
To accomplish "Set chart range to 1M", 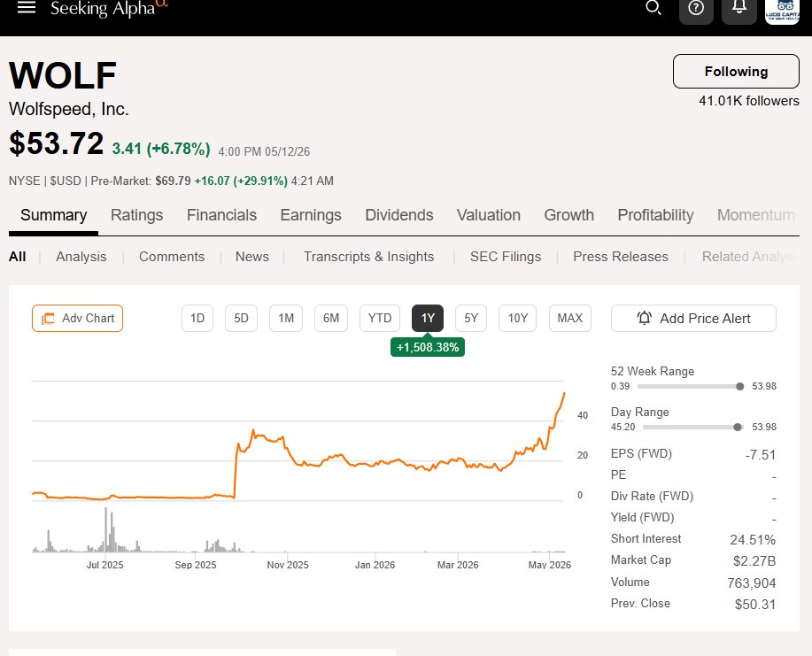I will (x=286, y=318).
